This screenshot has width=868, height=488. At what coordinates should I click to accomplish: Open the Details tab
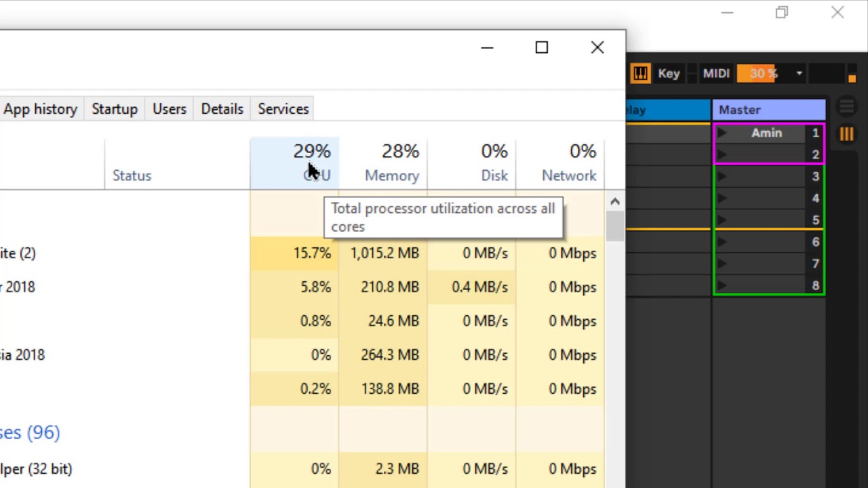(x=222, y=109)
